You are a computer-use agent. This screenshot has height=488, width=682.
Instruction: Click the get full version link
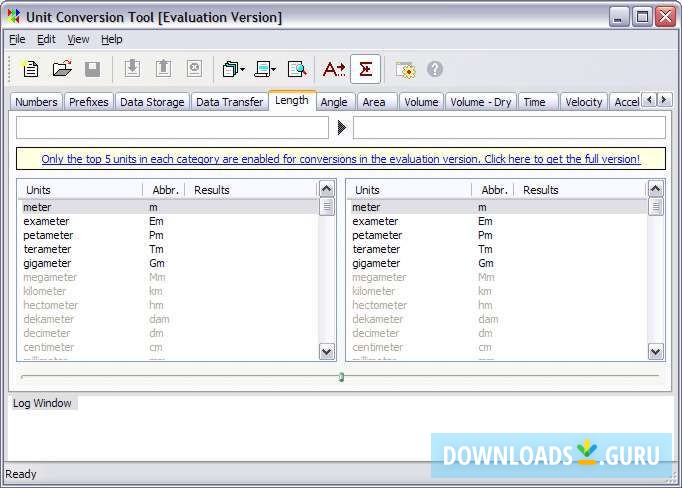[x=340, y=159]
